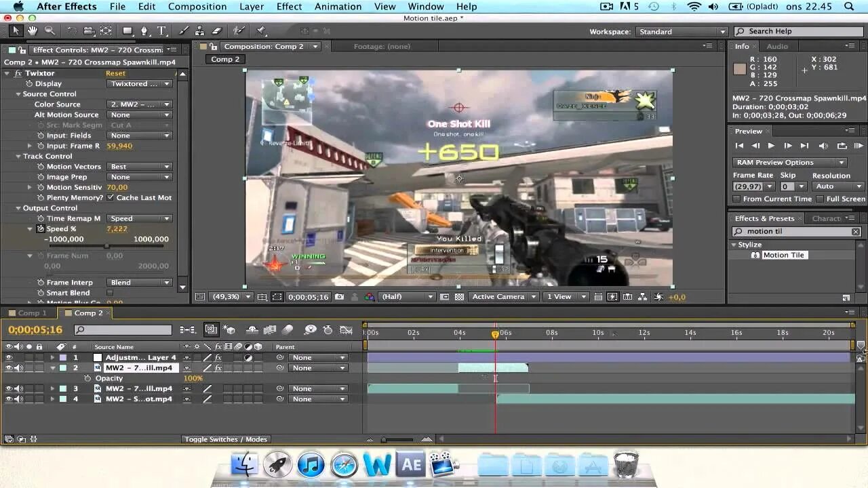This screenshot has height=488, width=868.
Task: Select the Eraser tool
Action: (x=217, y=31)
